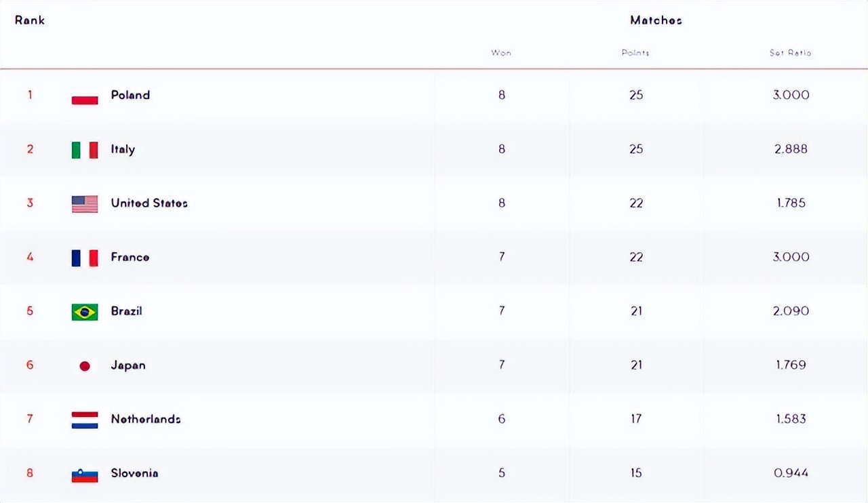Click Netherlands' won value 6
Viewport: 868px width, 503px height.
502,419
